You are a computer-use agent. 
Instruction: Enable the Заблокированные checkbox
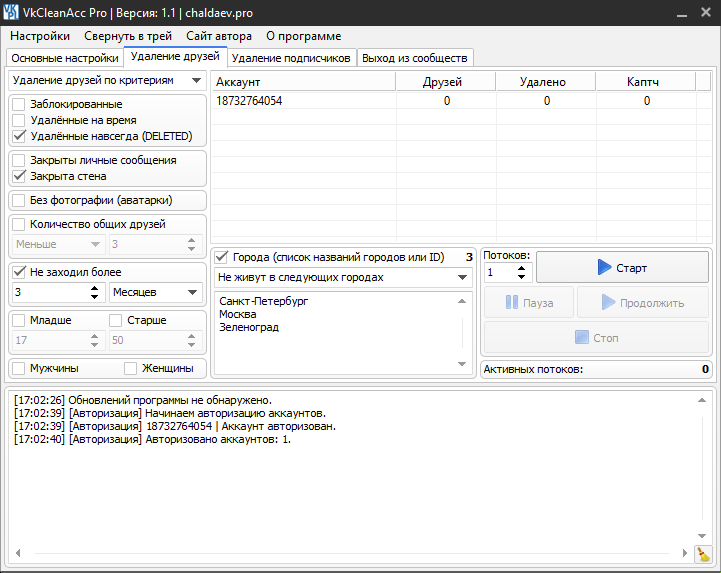point(19,104)
